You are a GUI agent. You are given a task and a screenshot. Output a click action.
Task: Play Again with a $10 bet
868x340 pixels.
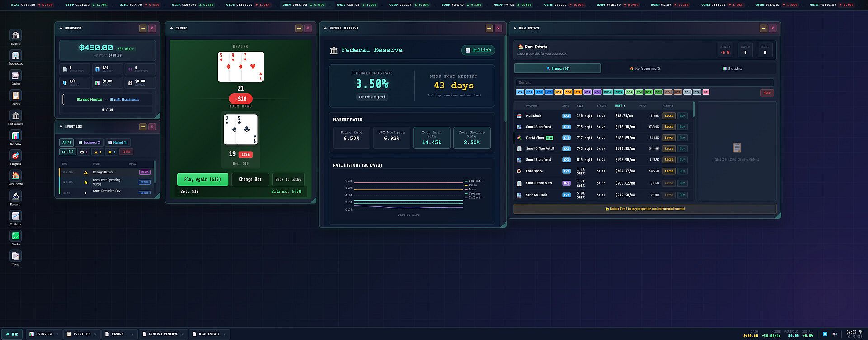[x=203, y=179]
